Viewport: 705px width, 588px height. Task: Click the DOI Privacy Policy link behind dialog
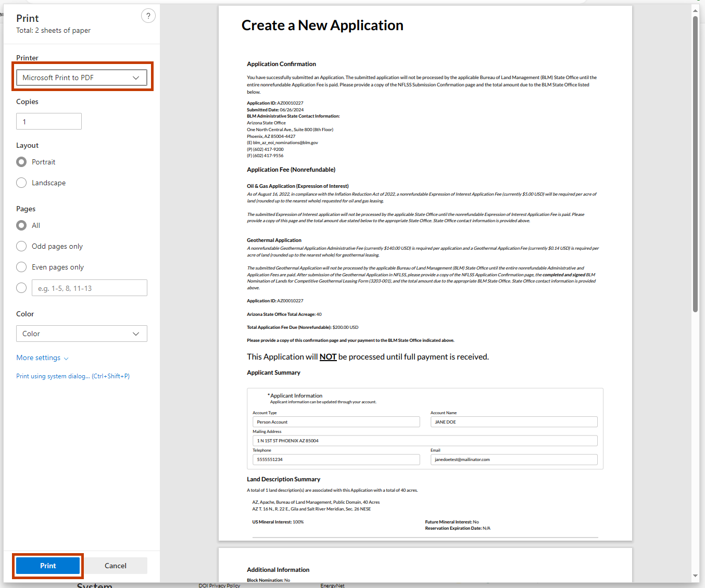pos(219,585)
